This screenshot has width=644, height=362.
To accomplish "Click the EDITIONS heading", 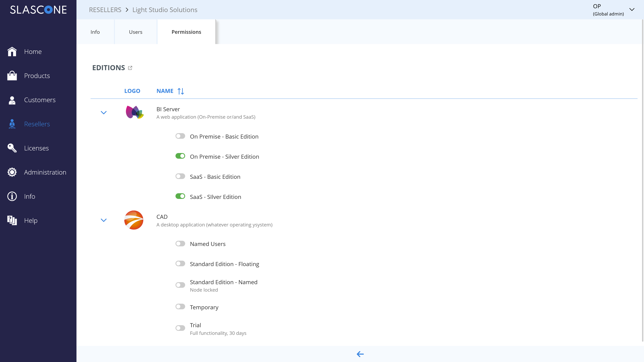I will [108, 68].
